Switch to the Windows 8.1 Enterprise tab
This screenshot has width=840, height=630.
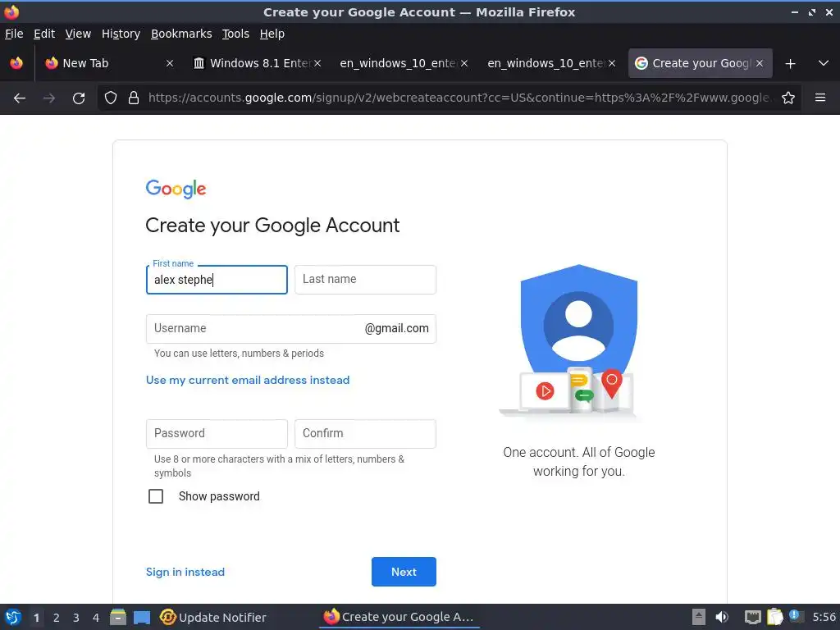click(x=260, y=63)
